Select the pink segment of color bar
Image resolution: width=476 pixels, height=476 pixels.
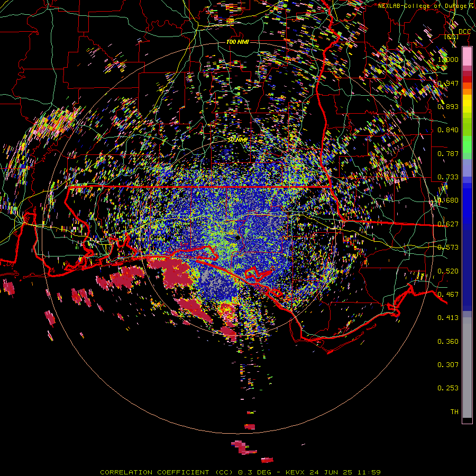467,56
